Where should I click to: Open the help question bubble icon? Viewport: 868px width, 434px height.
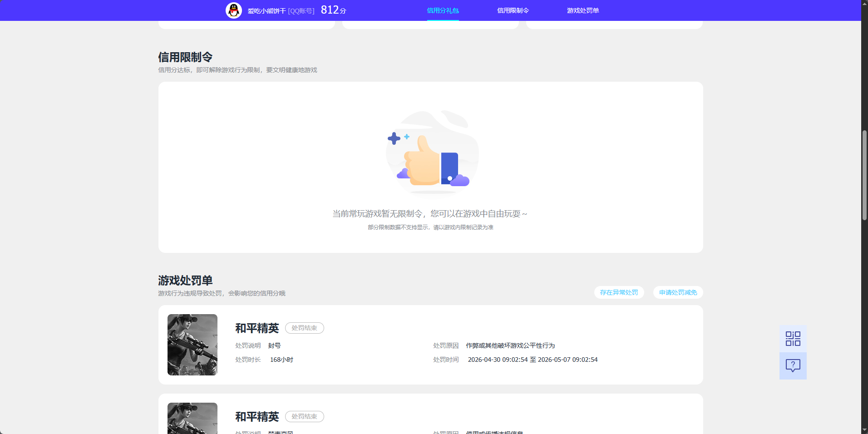(x=793, y=366)
